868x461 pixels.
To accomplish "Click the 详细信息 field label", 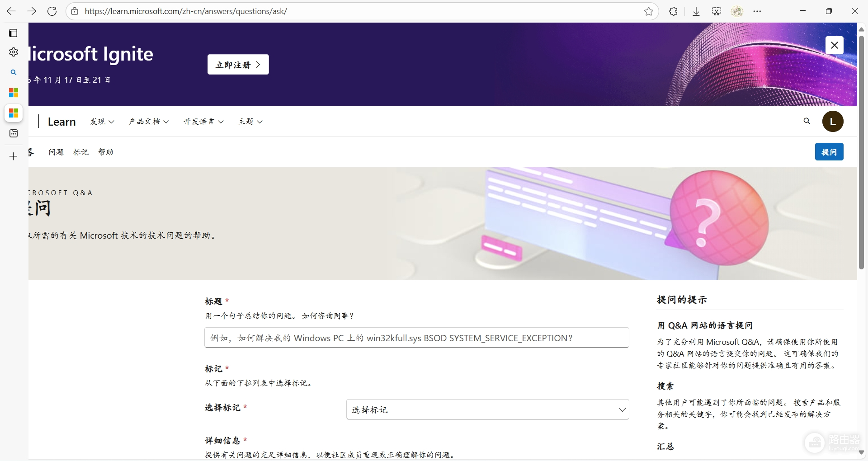I will tap(222, 441).
